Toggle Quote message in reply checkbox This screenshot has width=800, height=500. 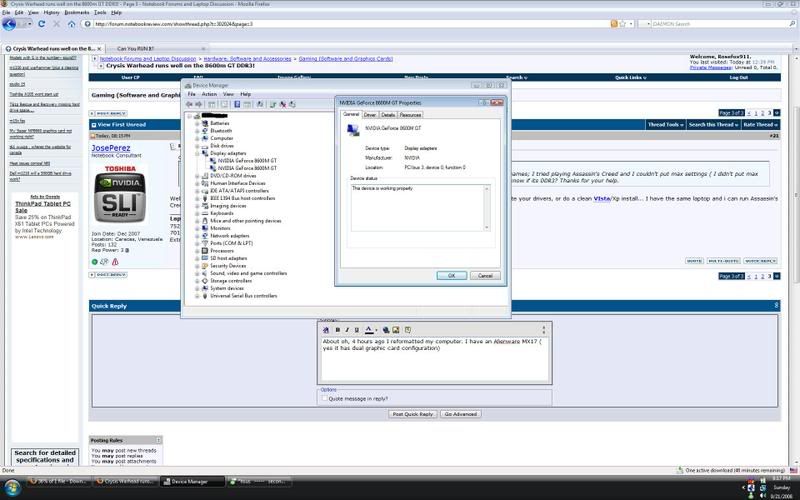tap(324, 398)
